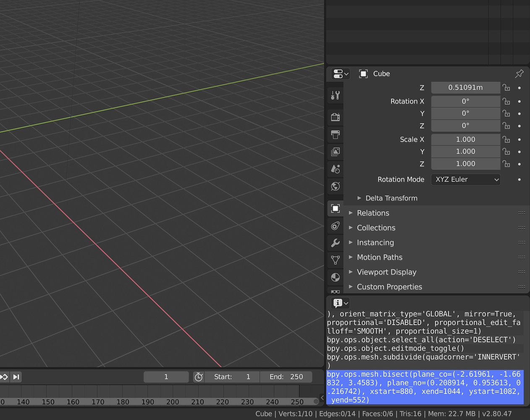This screenshot has width=530, height=420.
Task: Toggle animation keyframe for Rotation X
Action: pyautogui.click(x=520, y=101)
